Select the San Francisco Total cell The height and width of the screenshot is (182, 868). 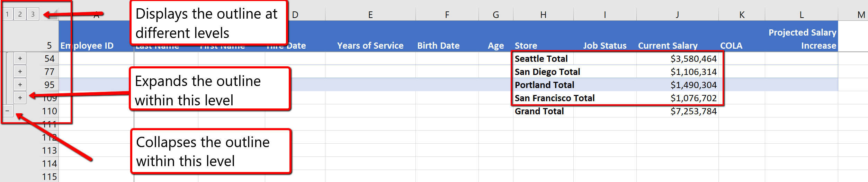click(543, 98)
